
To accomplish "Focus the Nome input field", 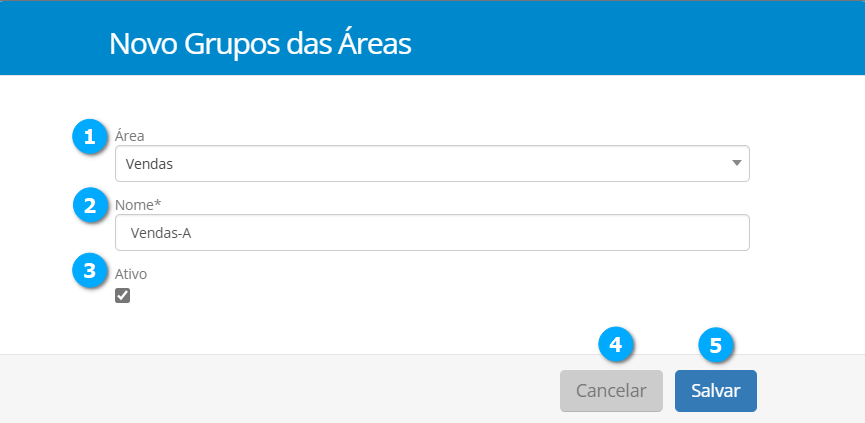I will (x=432, y=233).
